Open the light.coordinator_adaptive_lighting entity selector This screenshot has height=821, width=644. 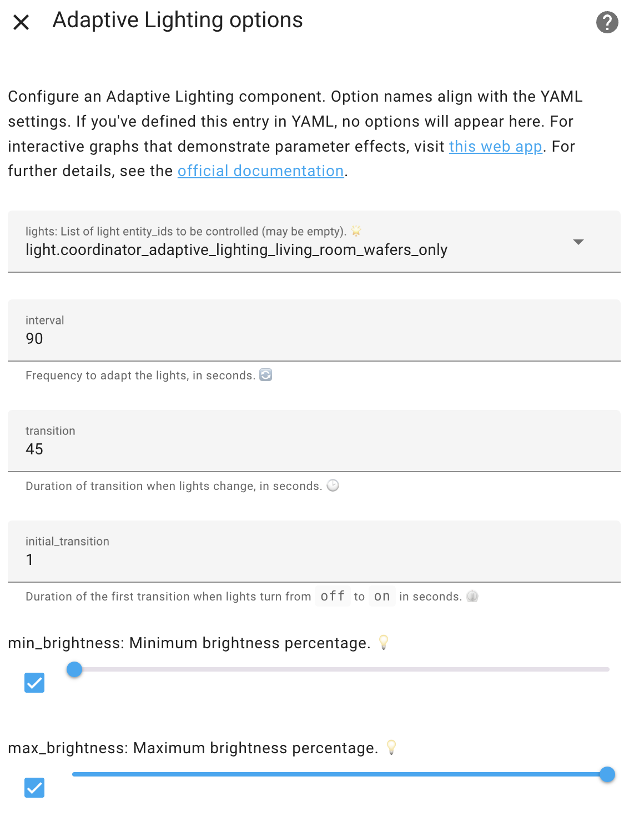click(x=314, y=242)
